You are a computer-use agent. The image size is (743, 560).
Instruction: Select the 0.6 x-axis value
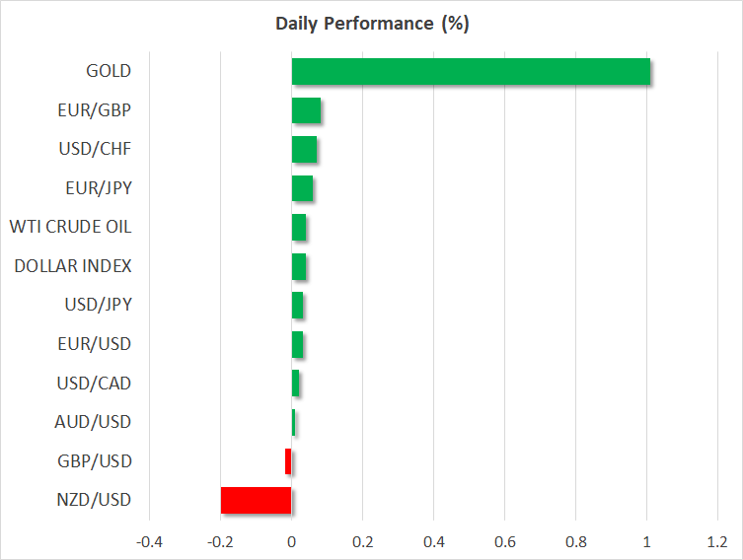pyautogui.click(x=504, y=542)
